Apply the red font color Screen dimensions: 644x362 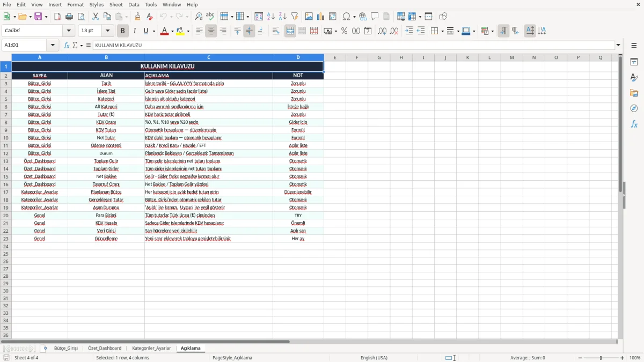[x=165, y=31]
